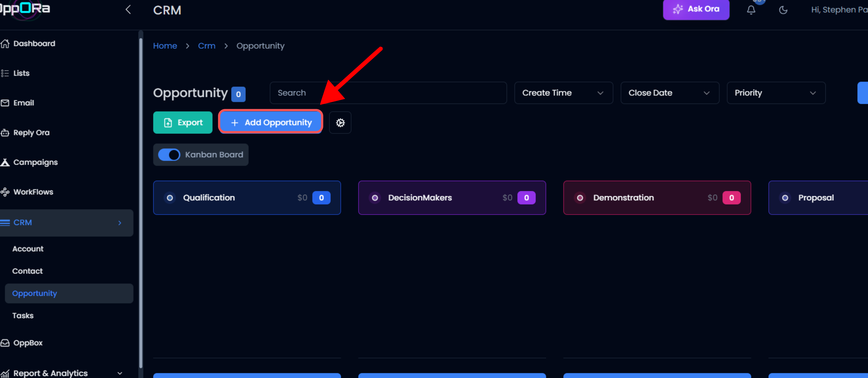
Task: Open the settings gear next to Add Opportunity
Action: pos(340,123)
